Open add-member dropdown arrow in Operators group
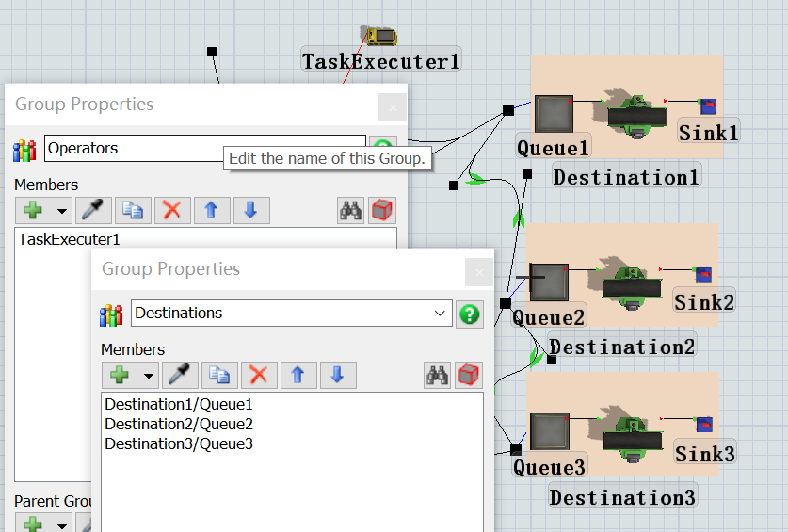The width and height of the screenshot is (788, 532). coord(62,211)
